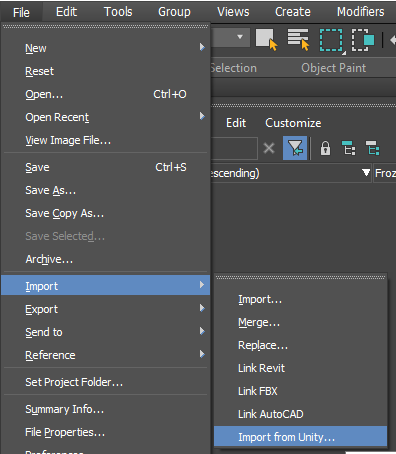Toggle the selection filter funnel button
This screenshot has height=454, width=396.
pos(295,148)
